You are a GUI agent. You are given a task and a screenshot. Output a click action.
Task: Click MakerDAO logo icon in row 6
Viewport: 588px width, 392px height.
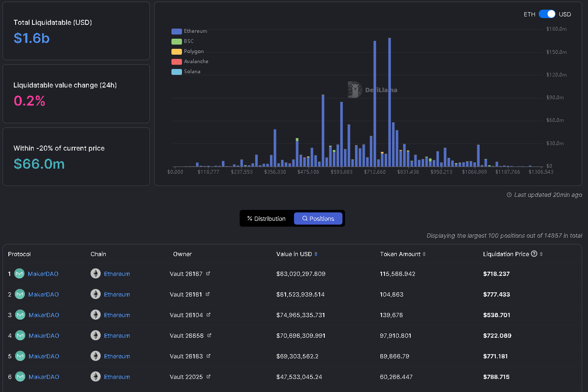pyautogui.click(x=20, y=376)
